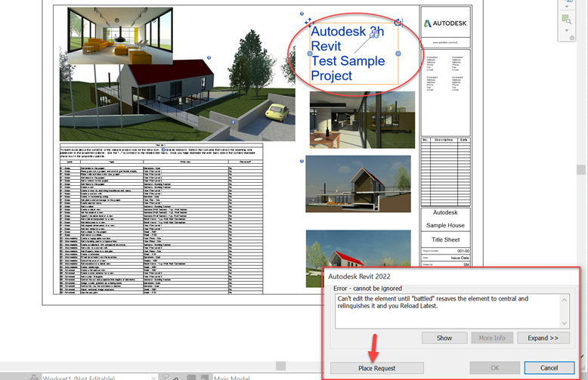Select the large house exterior render with car
Viewport: 588px width, 380px height.
tap(178, 101)
